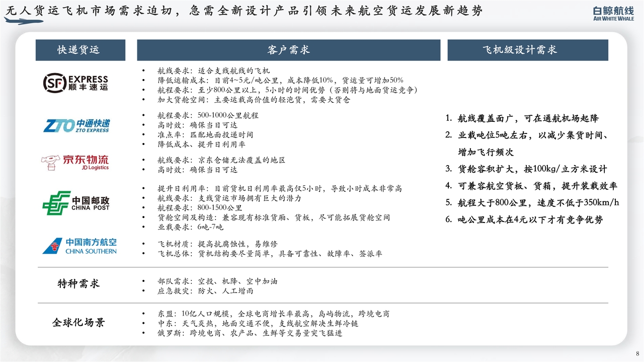Select design requirement 1 about 通航机场起降
644x362 pixels.
point(522,118)
